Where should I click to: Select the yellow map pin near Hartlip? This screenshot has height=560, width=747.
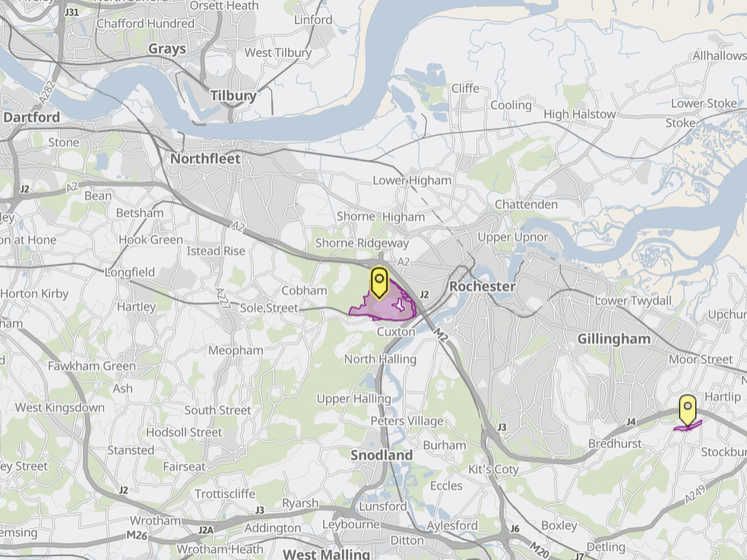tap(688, 410)
